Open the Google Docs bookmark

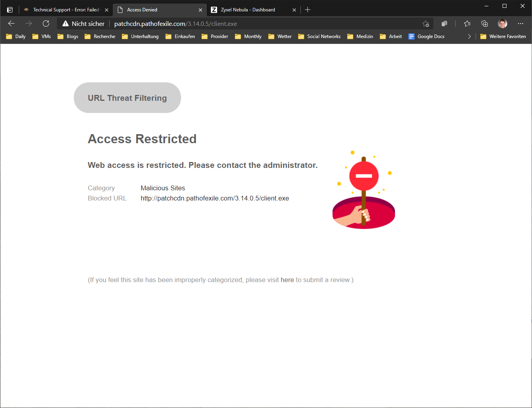pyautogui.click(x=426, y=36)
